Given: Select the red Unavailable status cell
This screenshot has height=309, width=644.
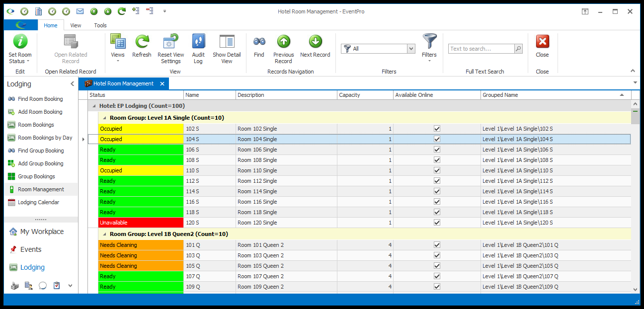Looking at the screenshot, I should click(141, 223).
